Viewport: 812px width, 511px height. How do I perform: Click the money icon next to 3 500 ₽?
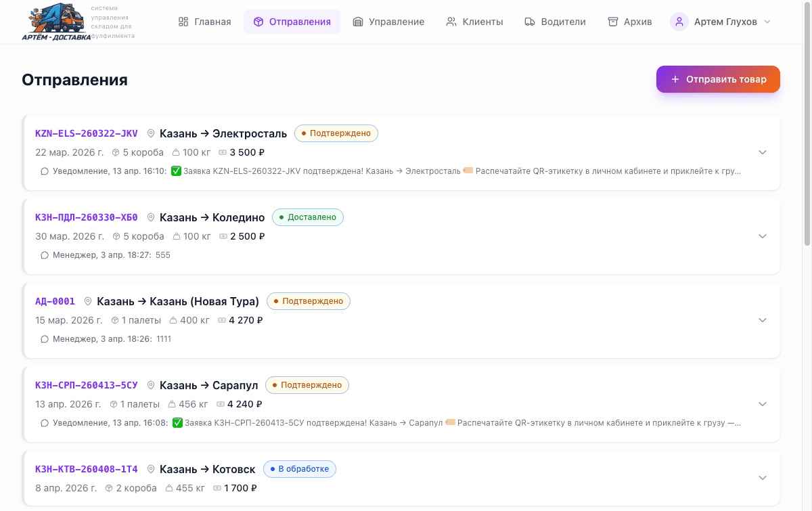pyautogui.click(x=223, y=152)
